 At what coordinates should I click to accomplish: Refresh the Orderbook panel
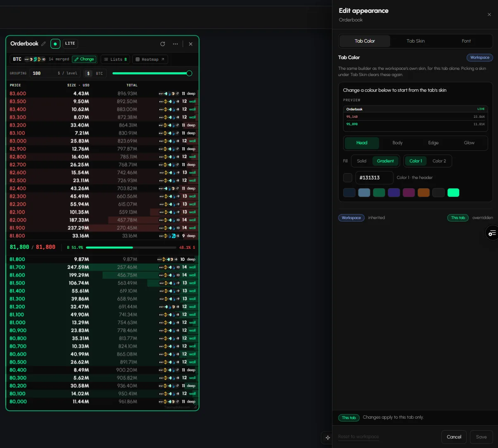point(163,44)
